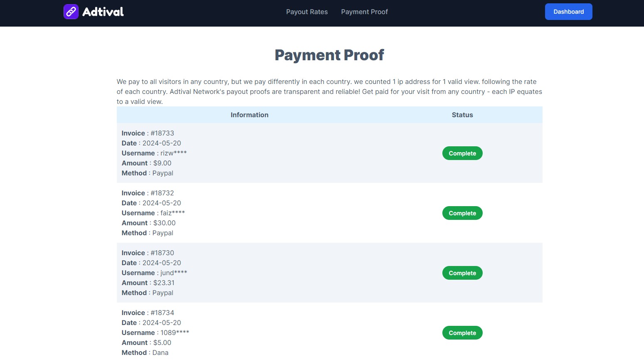This screenshot has width=644, height=362.
Task: Click the intro paragraph about payout proofs
Action: click(x=329, y=91)
